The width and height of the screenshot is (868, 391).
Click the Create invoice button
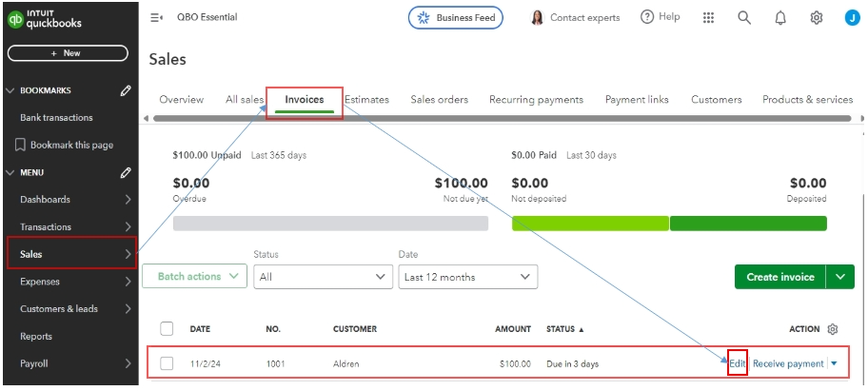(x=779, y=277)
